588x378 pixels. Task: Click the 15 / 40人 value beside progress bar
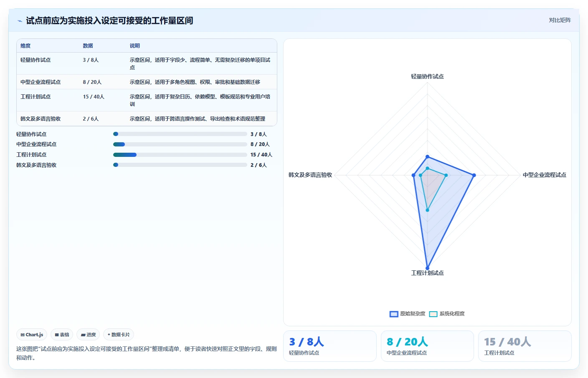coord(261,155)
